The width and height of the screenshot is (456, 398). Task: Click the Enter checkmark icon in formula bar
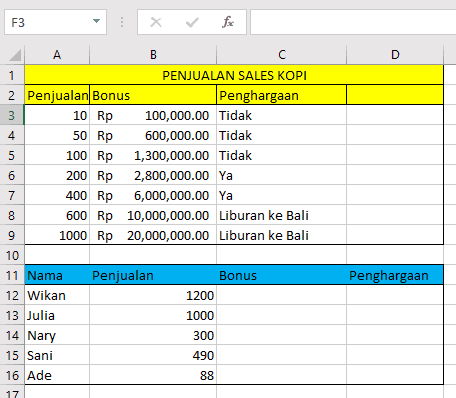coord(192,22)
